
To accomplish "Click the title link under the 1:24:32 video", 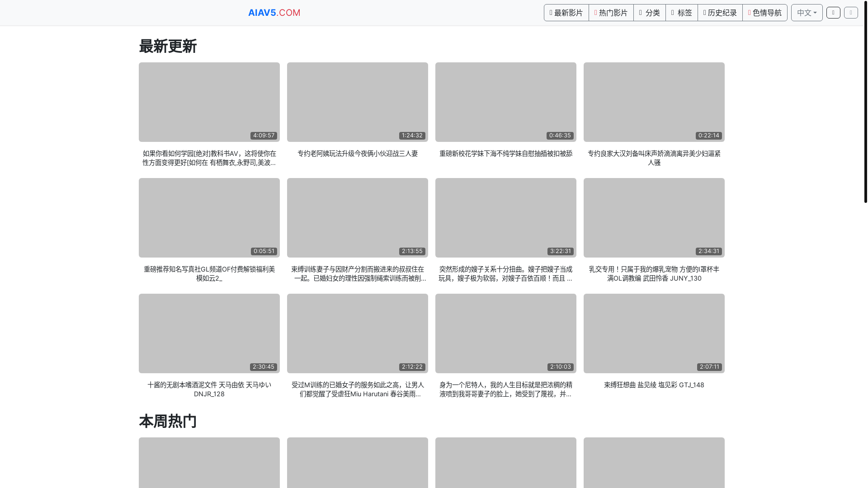I will 358,154.
